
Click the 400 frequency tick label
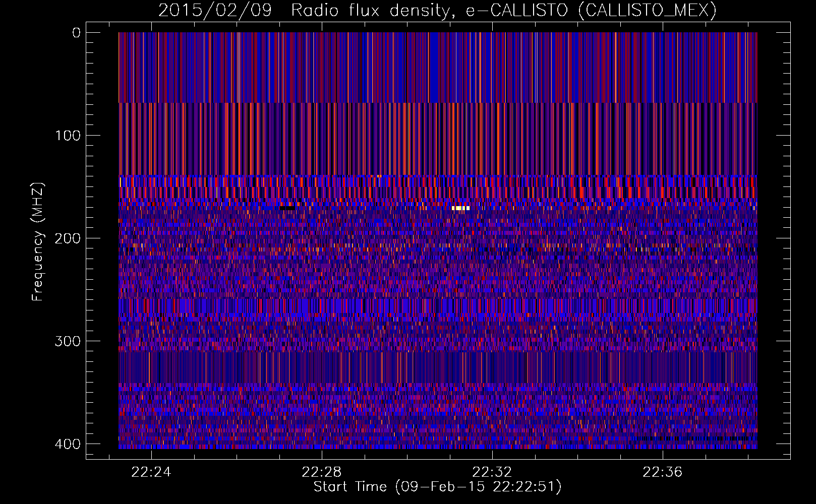tap(68, 444)
